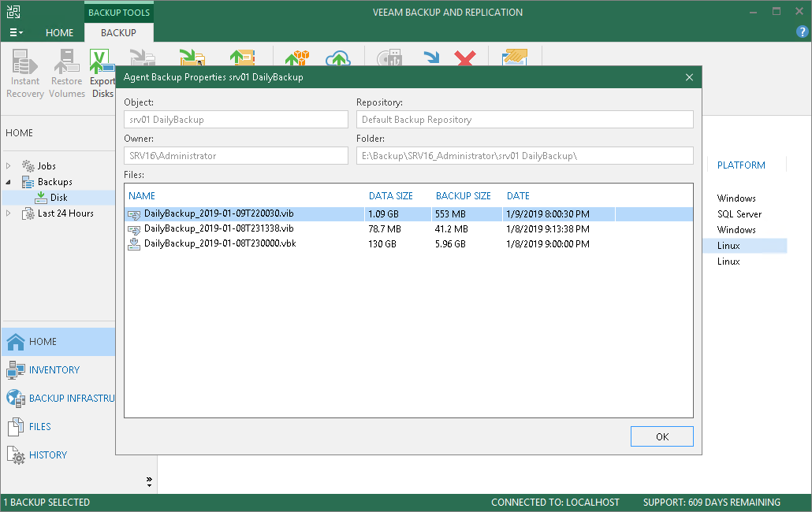The height and width of the screenshot is (512, 812).
Task: Click the Repository field
Action: tap(524, 120)
